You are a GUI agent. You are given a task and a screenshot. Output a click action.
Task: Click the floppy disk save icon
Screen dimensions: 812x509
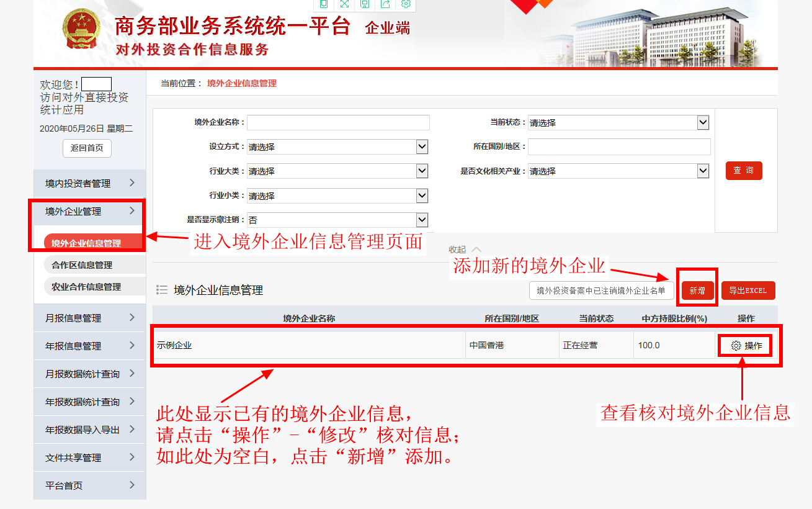point(365,4)
